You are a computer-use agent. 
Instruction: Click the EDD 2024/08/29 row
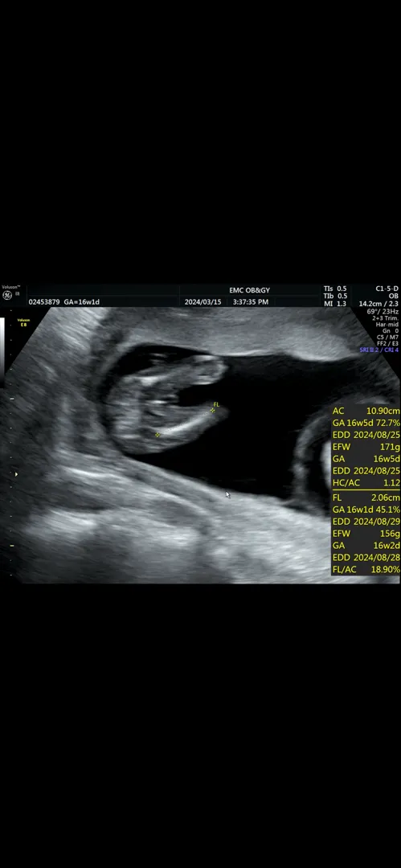[x=366, y=522]
